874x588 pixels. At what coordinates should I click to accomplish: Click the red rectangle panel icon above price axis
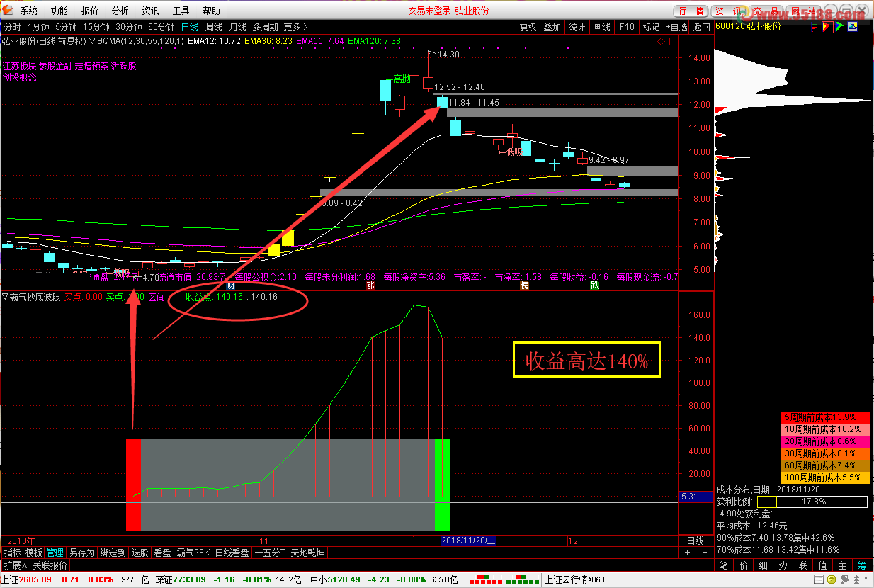[x=672, y=42]
